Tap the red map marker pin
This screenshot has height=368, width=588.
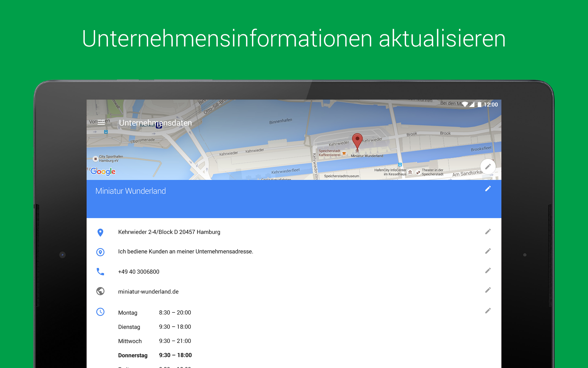[x=357, y=142]
